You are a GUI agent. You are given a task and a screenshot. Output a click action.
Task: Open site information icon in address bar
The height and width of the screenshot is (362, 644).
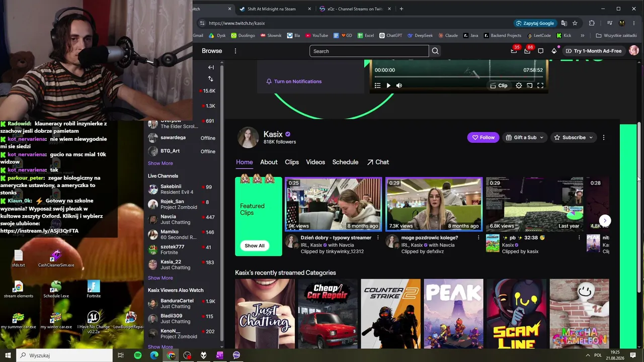(x=202, y=23)
